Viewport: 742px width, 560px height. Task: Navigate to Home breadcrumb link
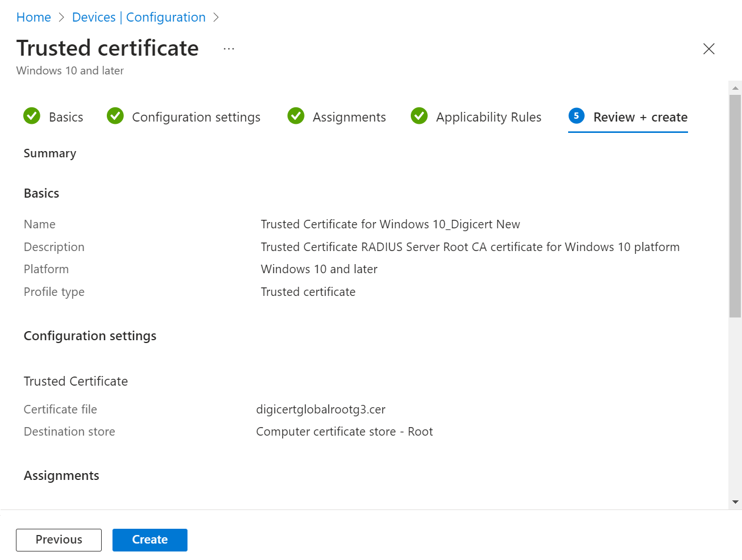tap(34, 18)
